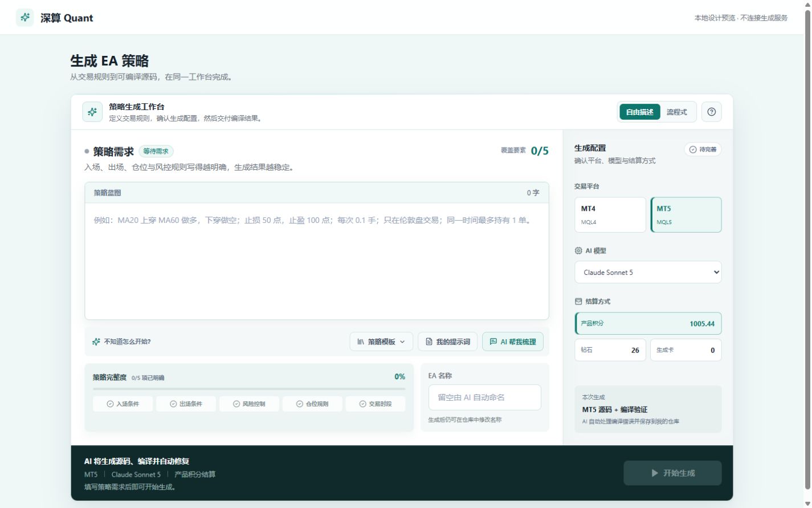Image resolution: width=812 pixels, height=508 pixels.
Task: Click the 0/5 coverage counter
Action: [x=540, y=151]
